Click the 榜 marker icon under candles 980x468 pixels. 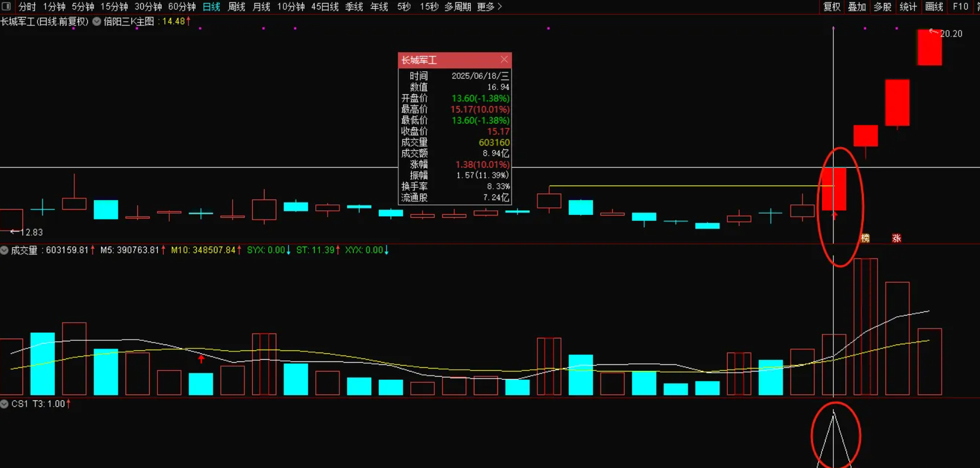point(865,238)
